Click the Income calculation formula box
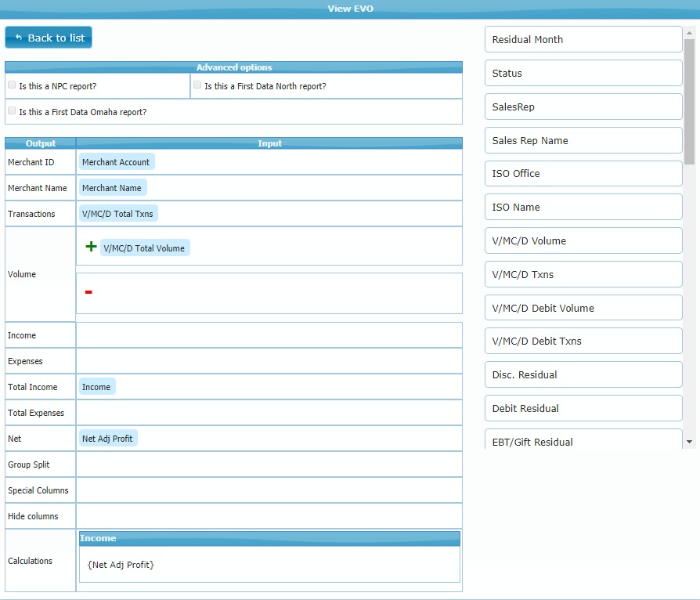 [x=269, y=565]
